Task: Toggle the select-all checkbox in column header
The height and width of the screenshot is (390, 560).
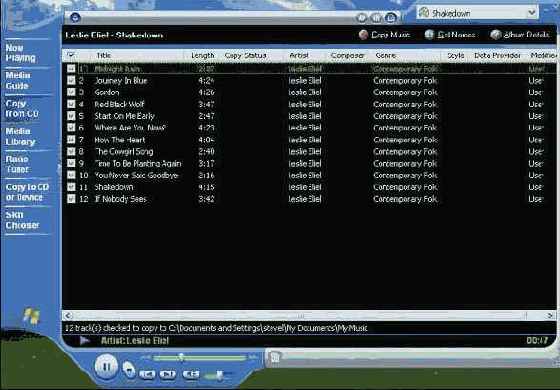Action: [x=71, y=55]
